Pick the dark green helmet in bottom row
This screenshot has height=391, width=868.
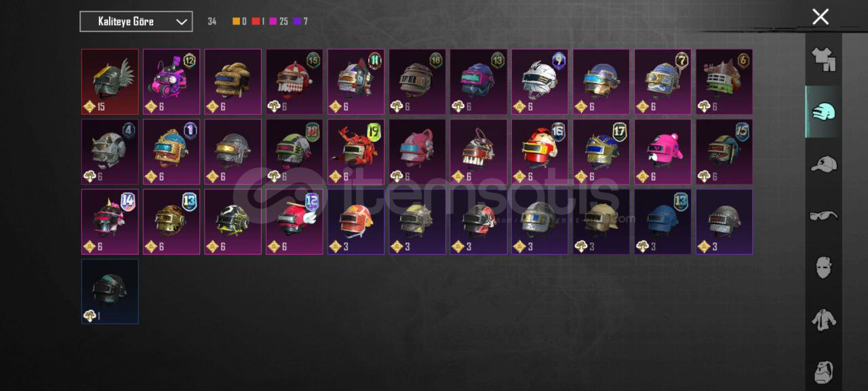110,291
